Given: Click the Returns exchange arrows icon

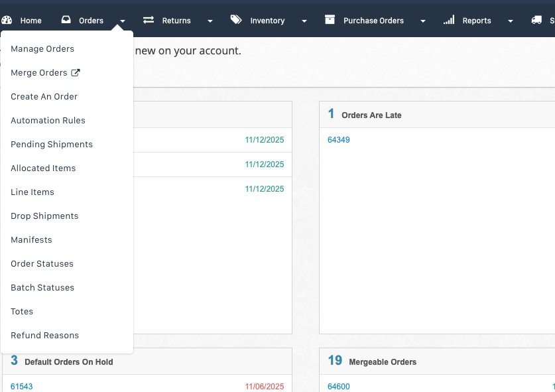Looking at the screenshot, I should 149,21.
